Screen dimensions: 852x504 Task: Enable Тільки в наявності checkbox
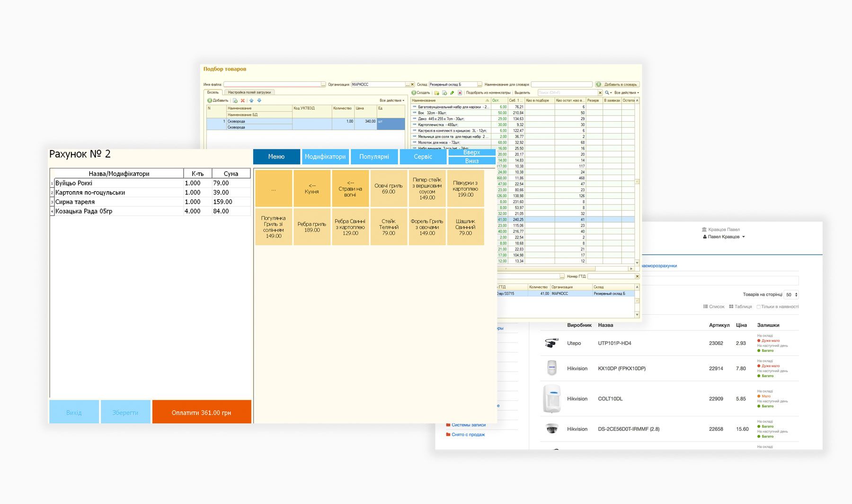[758, 307]
